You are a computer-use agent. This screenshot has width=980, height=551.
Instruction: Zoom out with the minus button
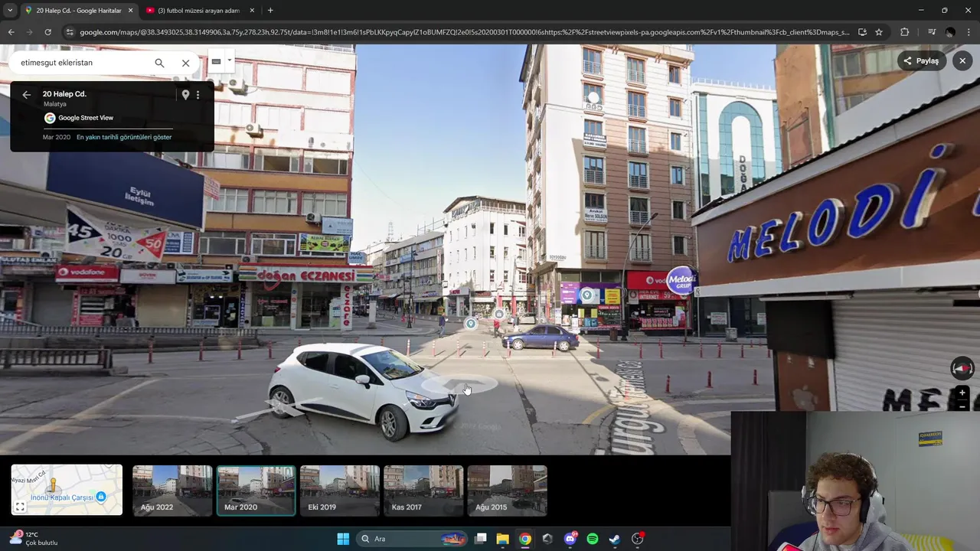[962, 406]
